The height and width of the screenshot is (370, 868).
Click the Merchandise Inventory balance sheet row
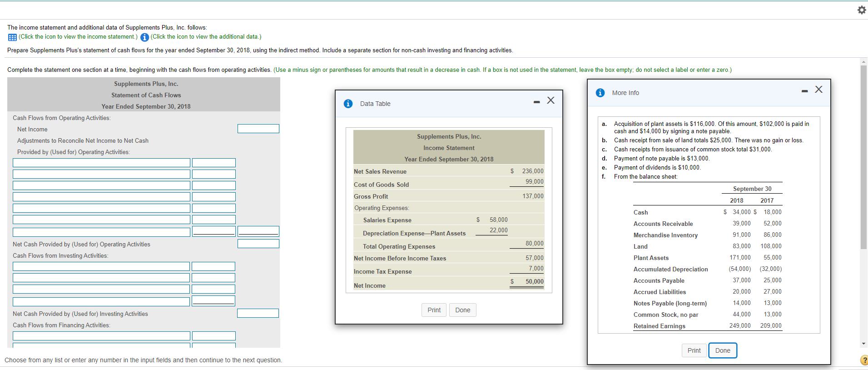[708, 235]
